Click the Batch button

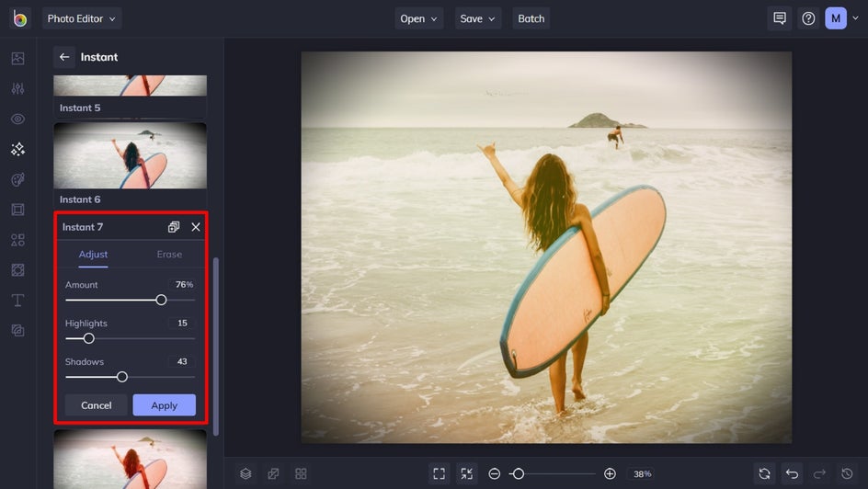pos(531,18)
